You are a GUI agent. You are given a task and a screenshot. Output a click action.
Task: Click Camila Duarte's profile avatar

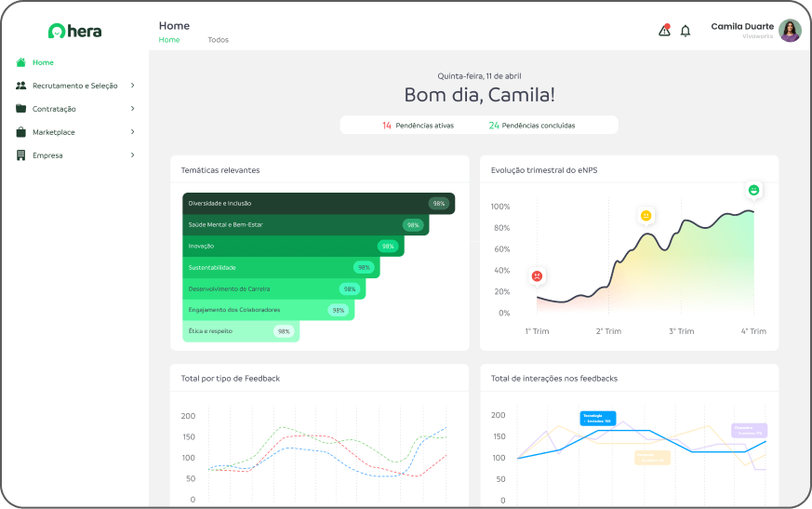(x=790, y=31)
